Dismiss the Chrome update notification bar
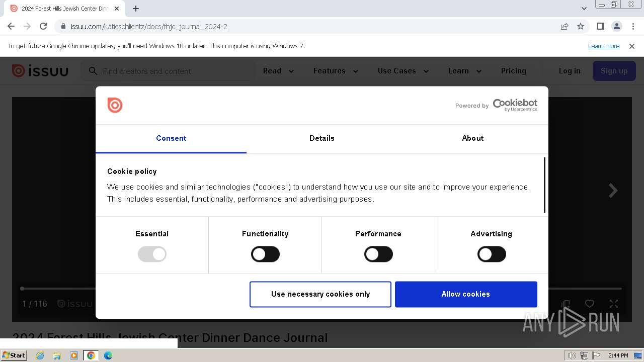 [632, 46]
